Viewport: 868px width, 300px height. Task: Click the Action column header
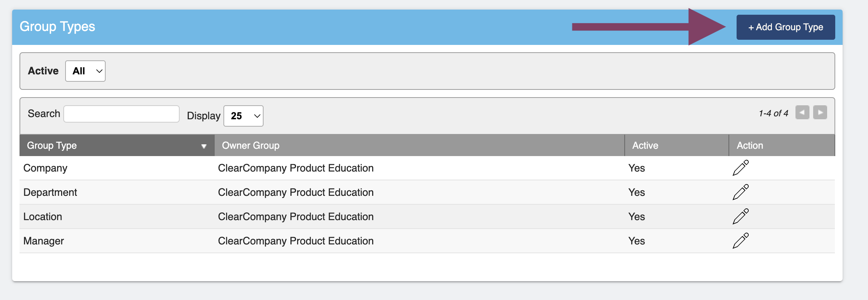(x=749, y=145)
